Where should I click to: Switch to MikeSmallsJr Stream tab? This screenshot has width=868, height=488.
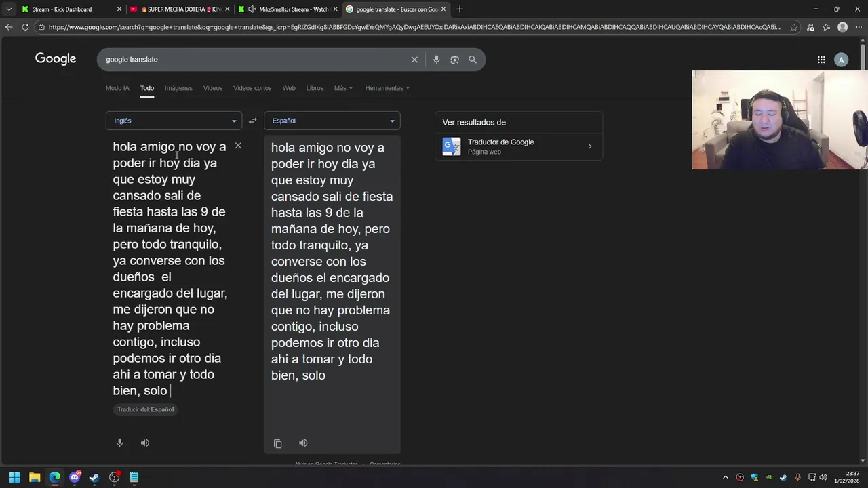pyautogui.click(x=288, y=9)
